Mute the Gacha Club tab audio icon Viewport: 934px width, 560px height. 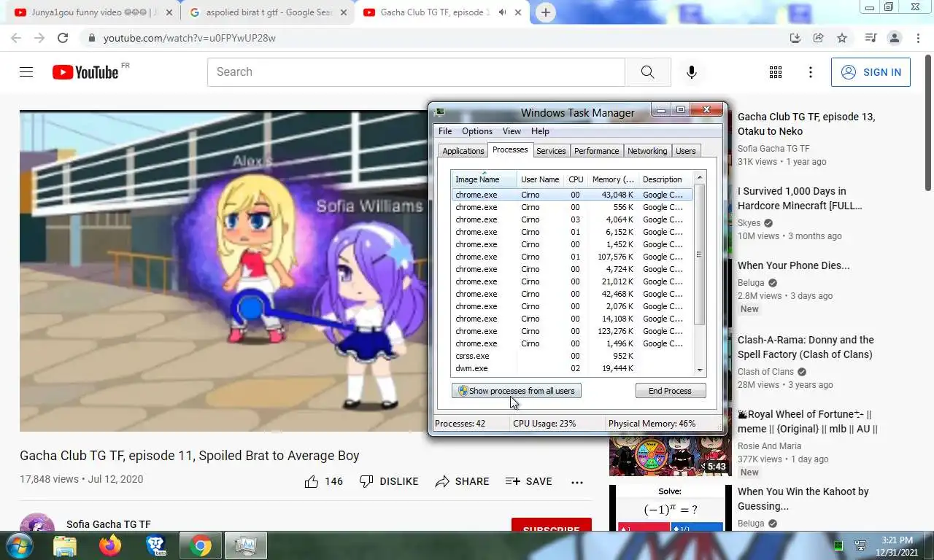coord(502,12)
